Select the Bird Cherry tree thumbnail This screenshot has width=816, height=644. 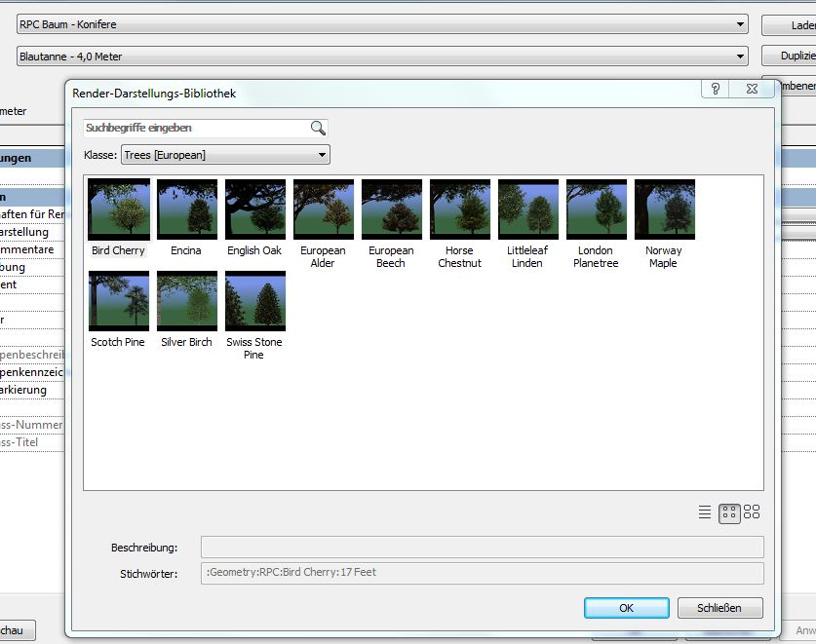[119, 209]
